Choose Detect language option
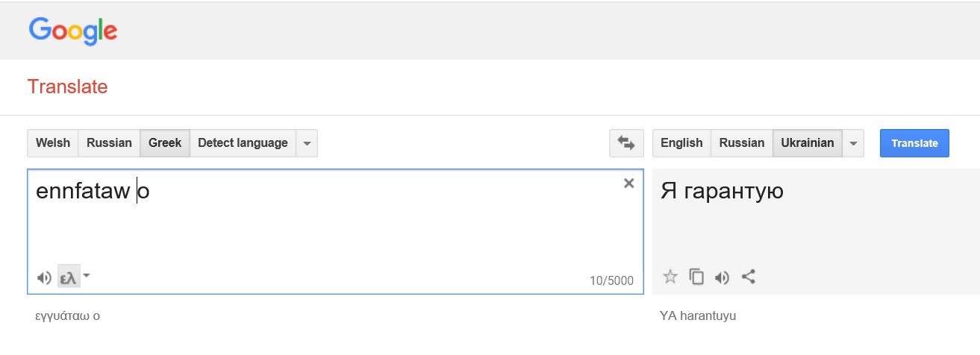Viewport: 980px width, 355px height. click(x=243, y=143)
